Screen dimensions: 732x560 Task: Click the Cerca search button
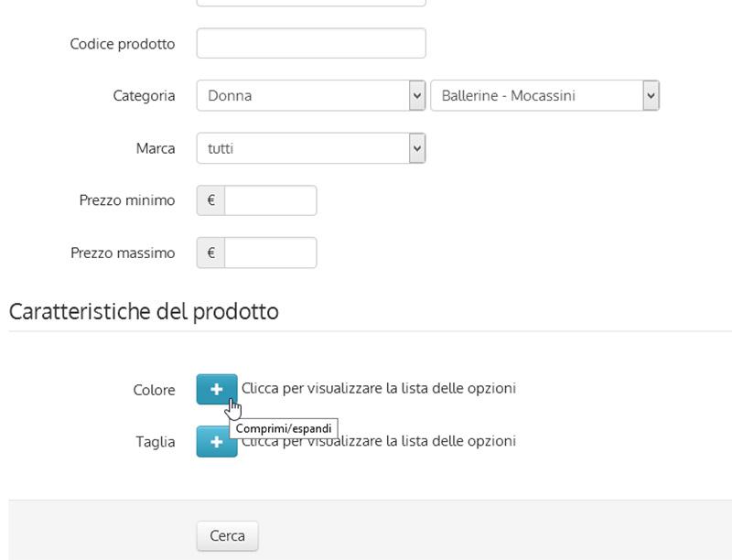pyautogui.click(x=227, y=535)
